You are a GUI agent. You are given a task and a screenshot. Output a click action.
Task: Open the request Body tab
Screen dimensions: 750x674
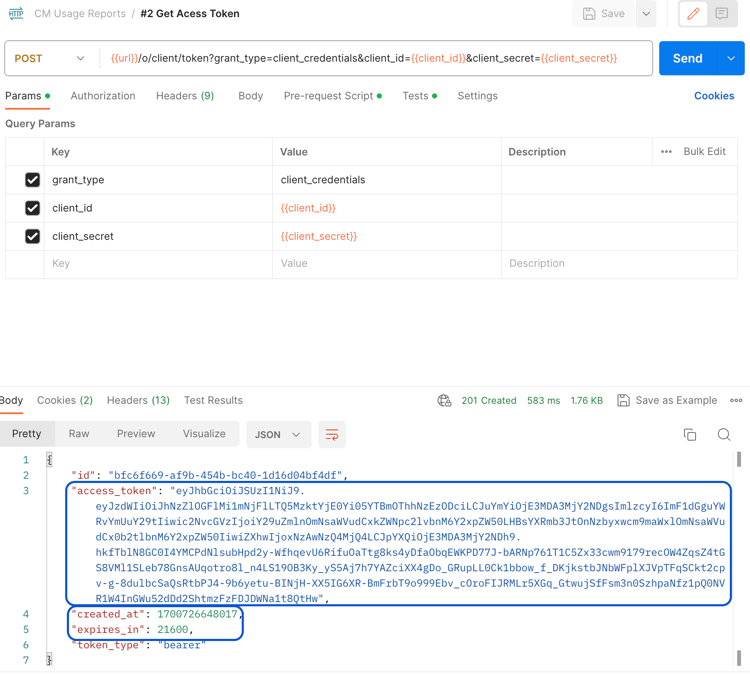pos(251,96)
